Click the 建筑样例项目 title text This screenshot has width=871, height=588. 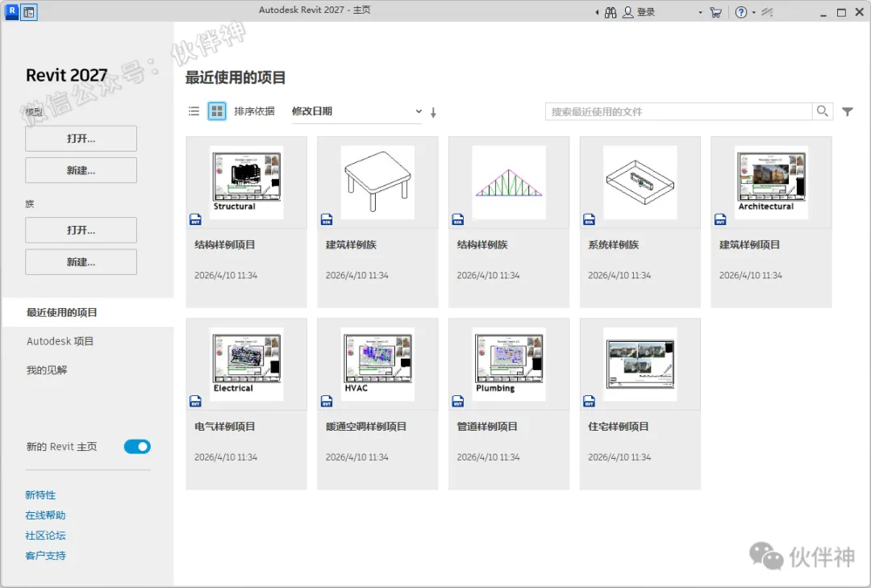pos(749,244)
